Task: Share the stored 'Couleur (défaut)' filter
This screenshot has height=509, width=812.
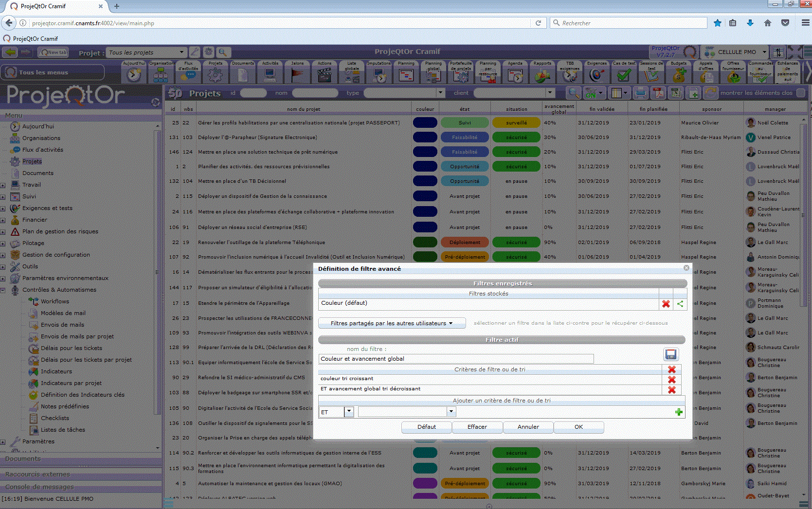Action: click(680, 304)
